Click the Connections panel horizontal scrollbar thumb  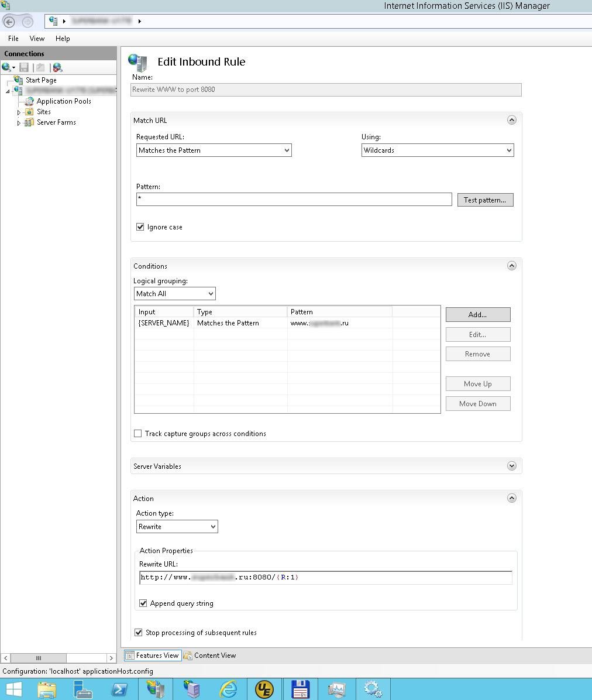coord(39,658)
